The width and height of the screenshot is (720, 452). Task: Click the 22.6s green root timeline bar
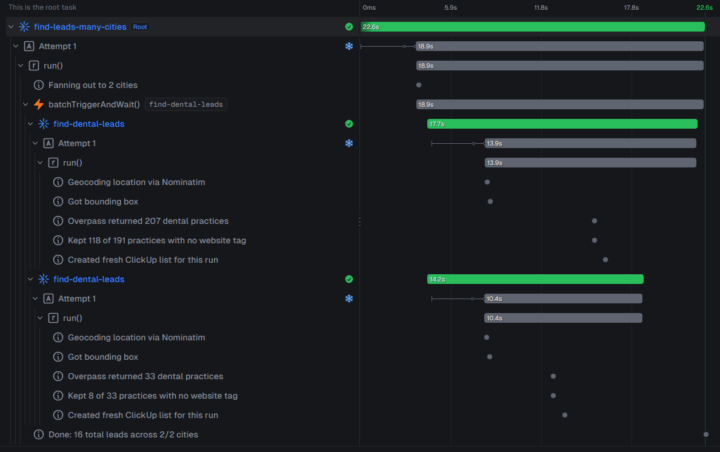533,27
